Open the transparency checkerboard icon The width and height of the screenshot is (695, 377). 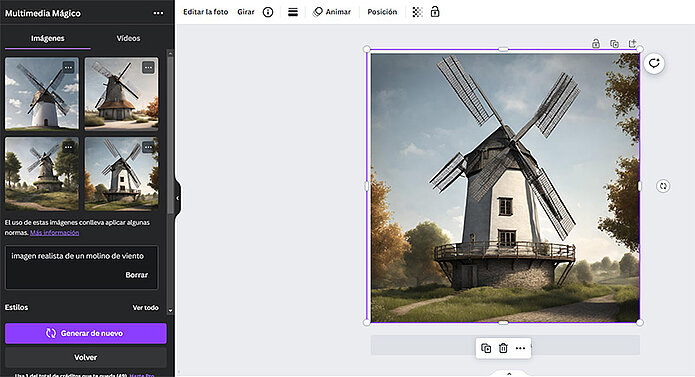(417, 12)
